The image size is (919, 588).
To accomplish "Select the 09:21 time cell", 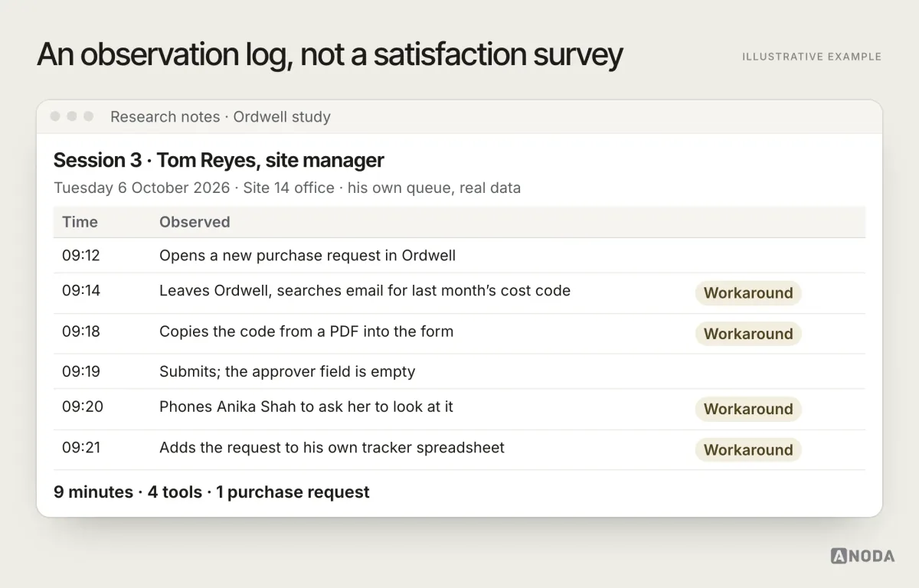I will coord(81,447).
